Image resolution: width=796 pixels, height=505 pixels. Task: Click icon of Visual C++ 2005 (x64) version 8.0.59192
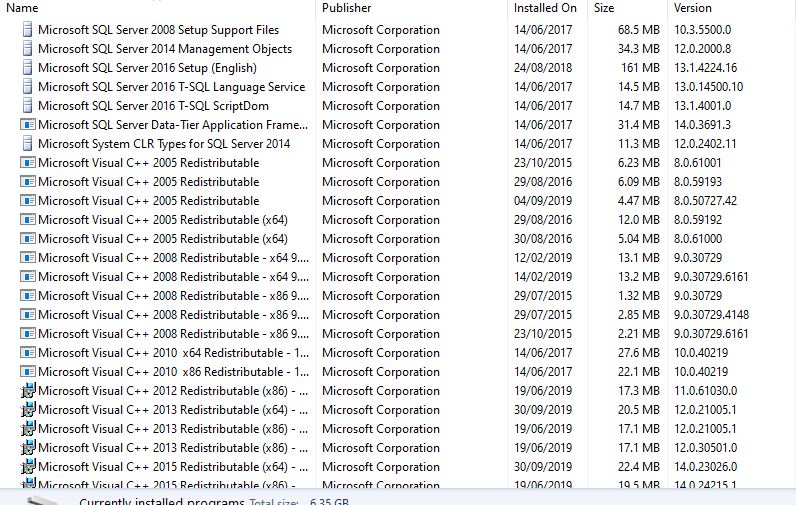tap(28, 220)
